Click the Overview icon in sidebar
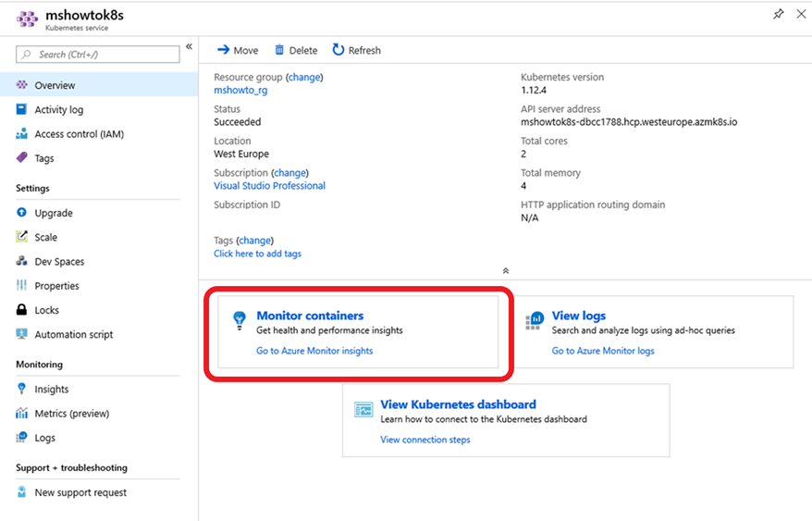Viewport: 812px width, 521px height. pyautogui.click(x=22, y=84)
